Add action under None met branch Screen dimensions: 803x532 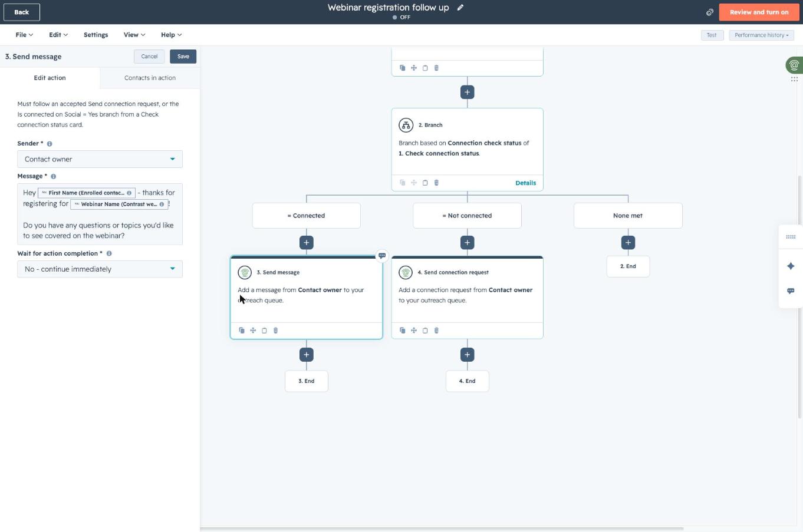pos(628,242)
